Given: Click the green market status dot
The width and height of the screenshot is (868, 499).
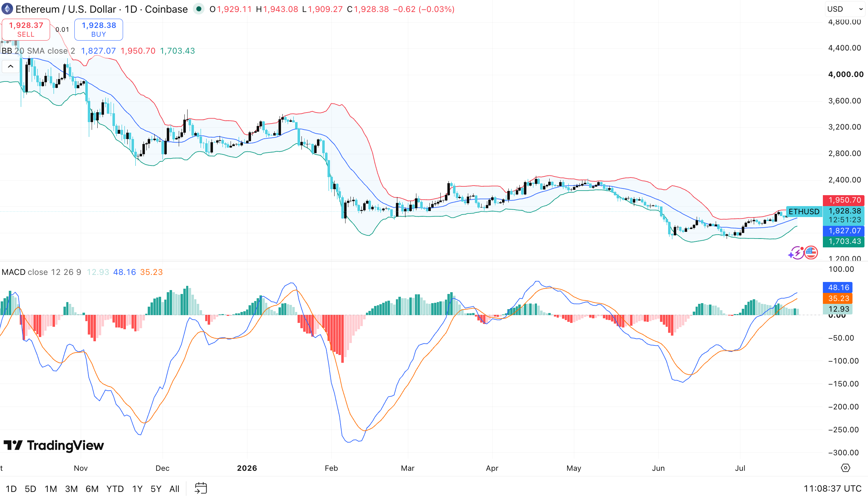Looking at the screenshot, I should (x=199, y=9).
